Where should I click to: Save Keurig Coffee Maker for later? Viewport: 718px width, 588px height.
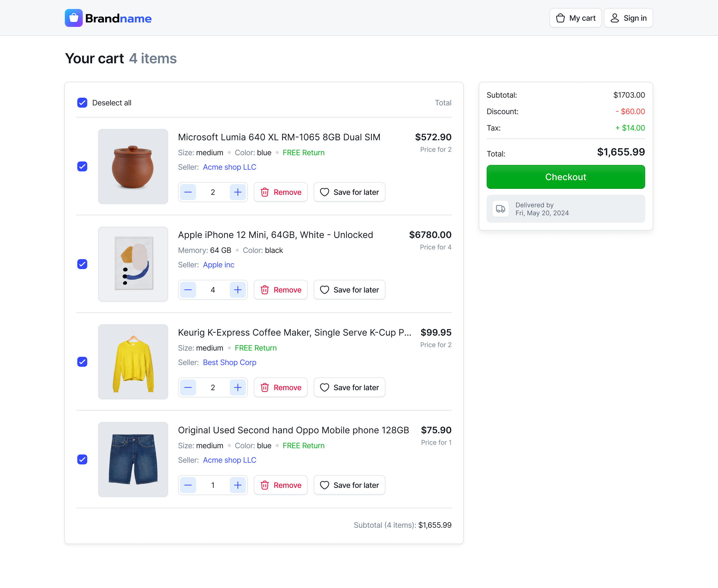click(349, 387)
